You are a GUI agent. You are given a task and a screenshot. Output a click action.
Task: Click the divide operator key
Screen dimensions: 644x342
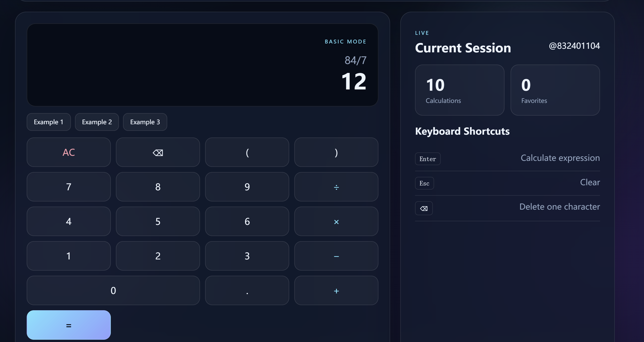click(x=336, y=187)
